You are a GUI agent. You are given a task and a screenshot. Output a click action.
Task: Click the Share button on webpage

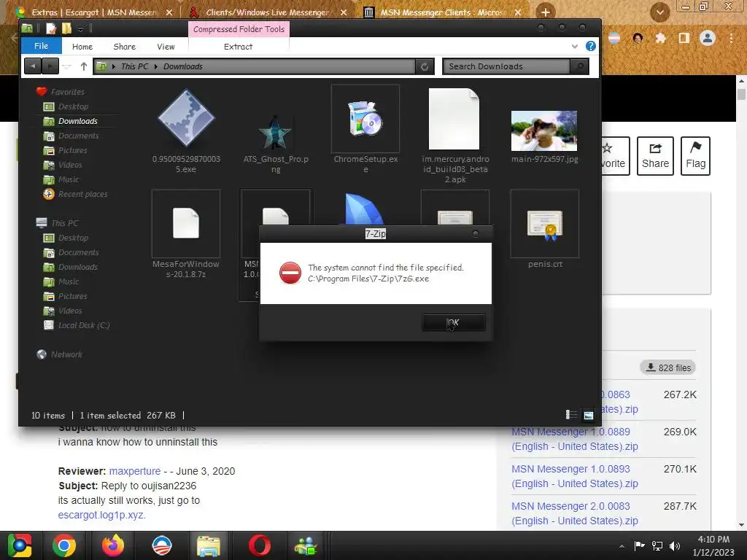[x=655, y=156]
